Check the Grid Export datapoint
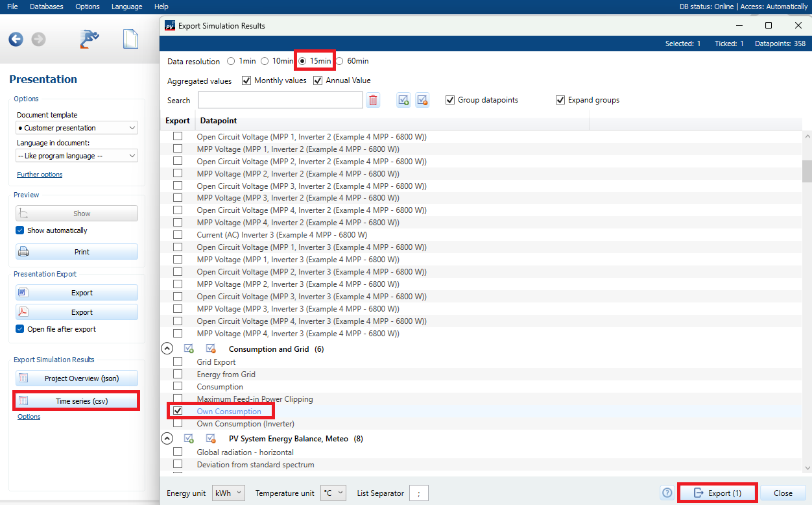The image size is (812, 505). (178, 362)
